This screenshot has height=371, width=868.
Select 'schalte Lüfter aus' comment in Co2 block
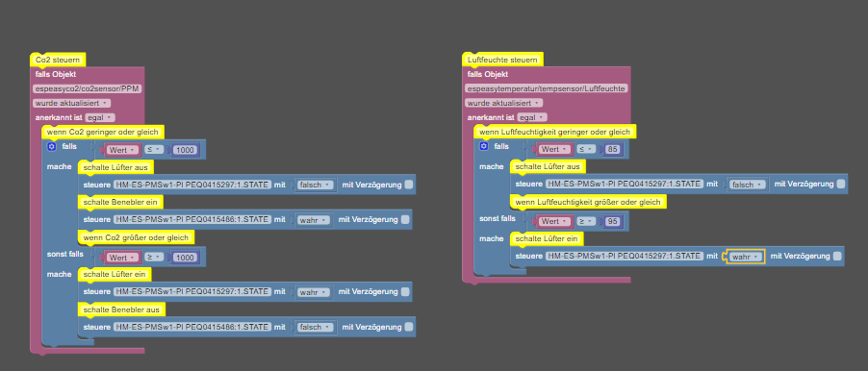pos(115,167)
